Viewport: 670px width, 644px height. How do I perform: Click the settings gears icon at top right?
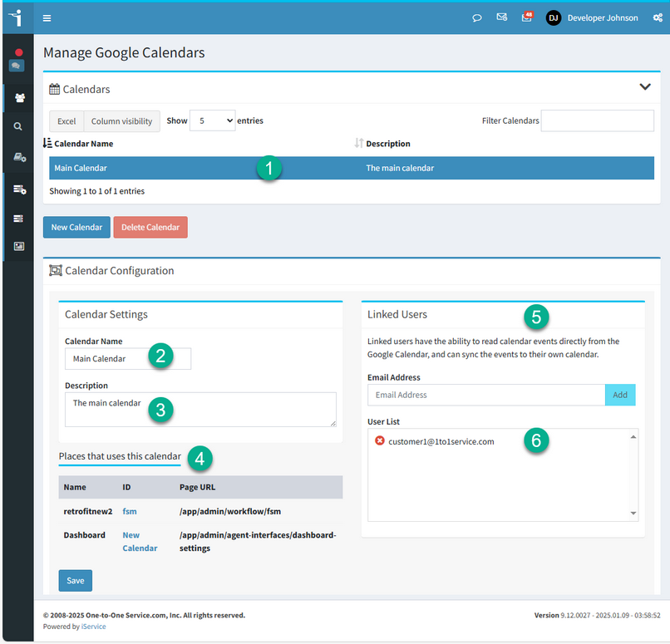click(658, 17)
